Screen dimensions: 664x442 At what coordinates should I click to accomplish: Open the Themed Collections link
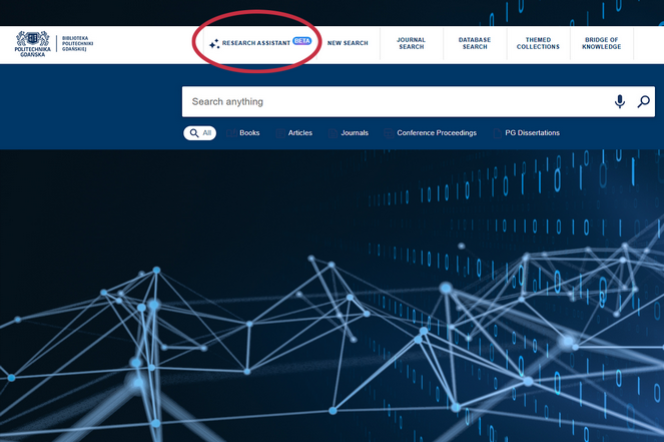(538, 43)
